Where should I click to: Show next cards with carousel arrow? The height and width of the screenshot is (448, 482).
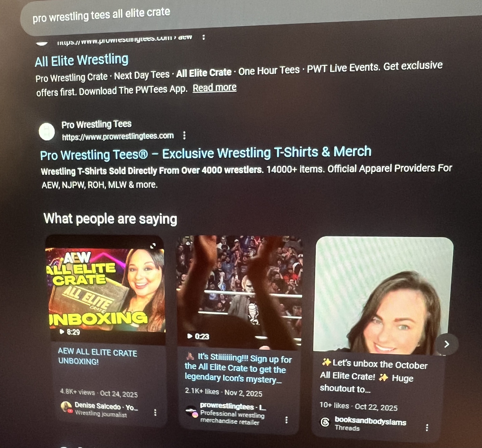(447, 344)
